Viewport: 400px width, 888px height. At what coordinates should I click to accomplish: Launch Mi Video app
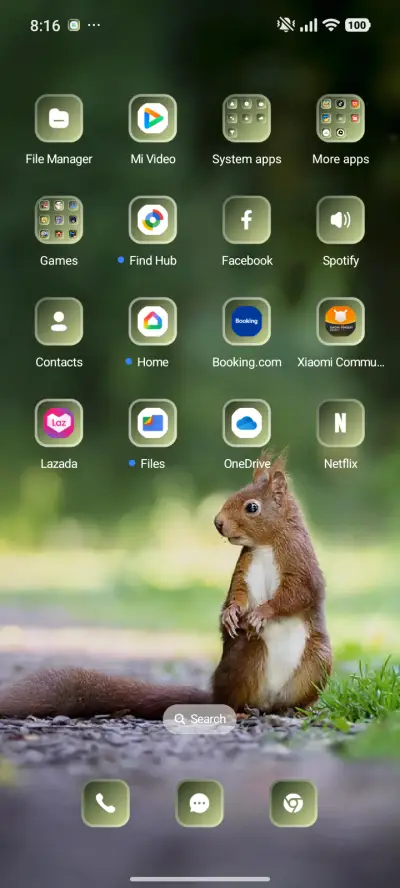152,118
